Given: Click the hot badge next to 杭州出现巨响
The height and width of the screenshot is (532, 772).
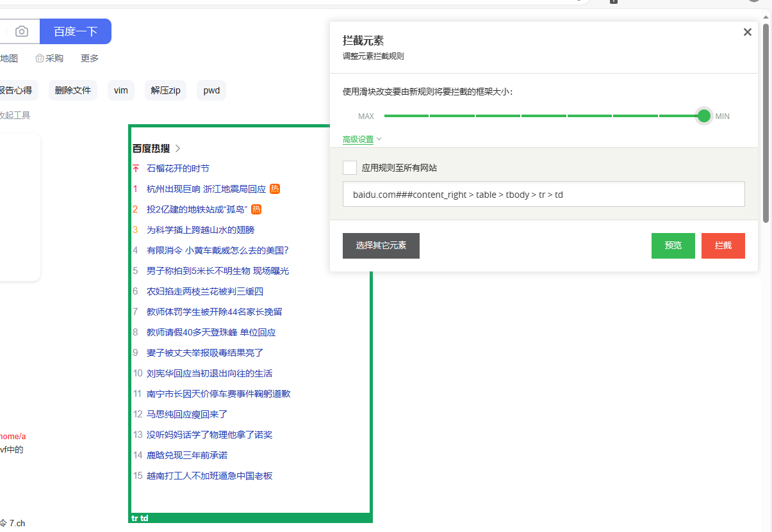Looking at the screenshot, I should click(x=275, y=189).
